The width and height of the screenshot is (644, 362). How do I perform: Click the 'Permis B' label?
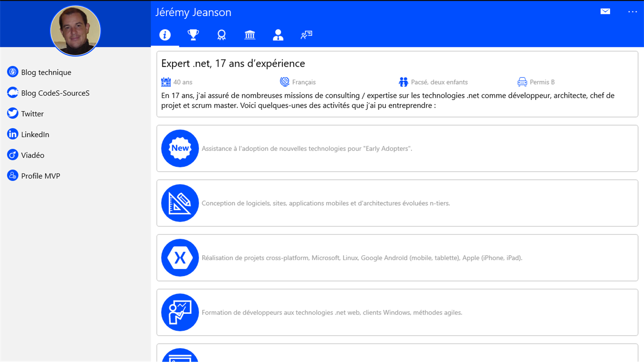(542, 82)
